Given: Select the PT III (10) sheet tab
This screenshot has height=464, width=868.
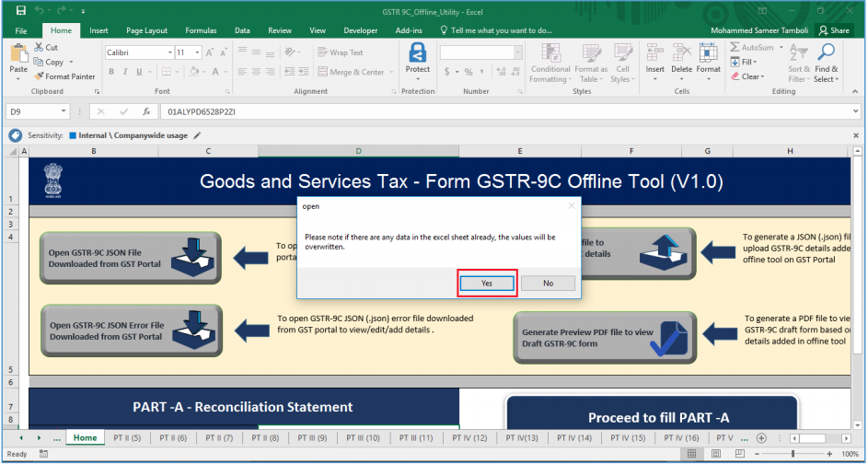Looking at the screenshot, I should (364, 438).
